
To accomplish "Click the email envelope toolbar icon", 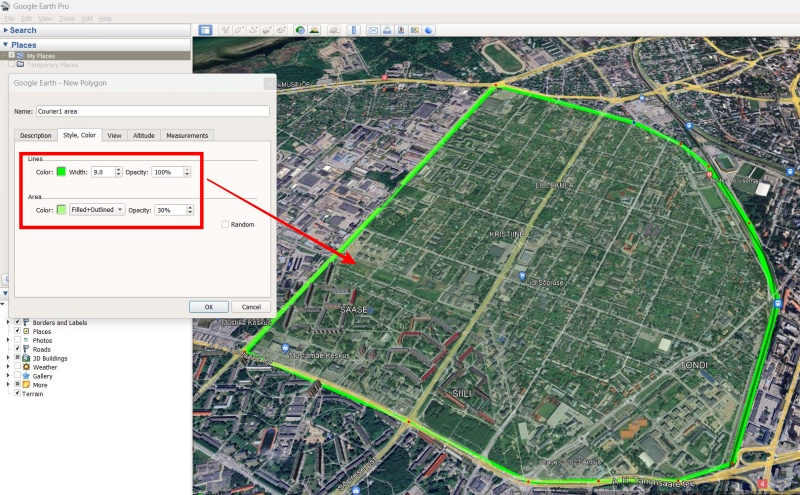I will pos(373,30).
